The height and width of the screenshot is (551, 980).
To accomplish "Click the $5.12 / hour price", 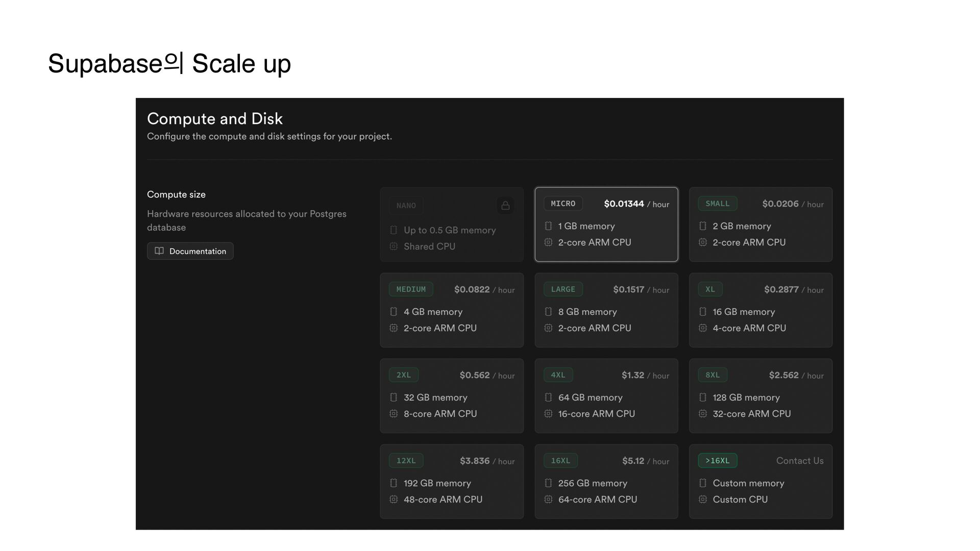I will [x=646, y=461].
